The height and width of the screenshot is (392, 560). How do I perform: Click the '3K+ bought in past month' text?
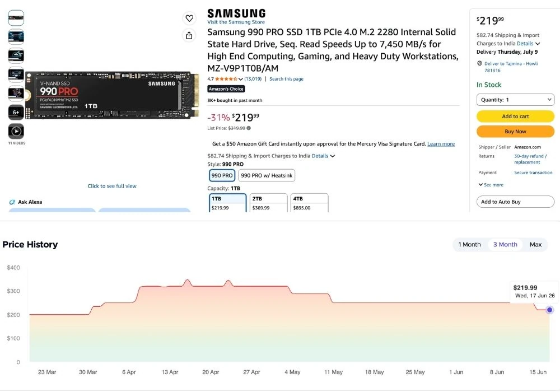point(235,100)
